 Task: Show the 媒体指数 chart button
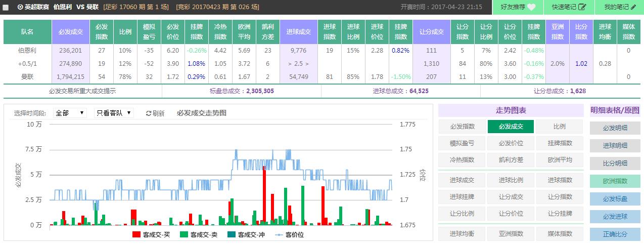point(560,233)
